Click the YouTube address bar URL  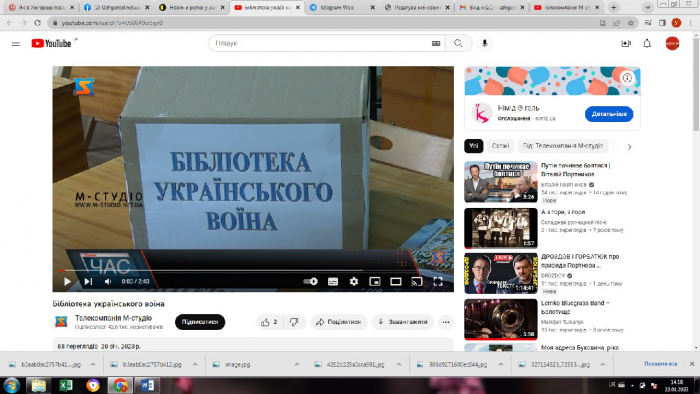(112, 23)
